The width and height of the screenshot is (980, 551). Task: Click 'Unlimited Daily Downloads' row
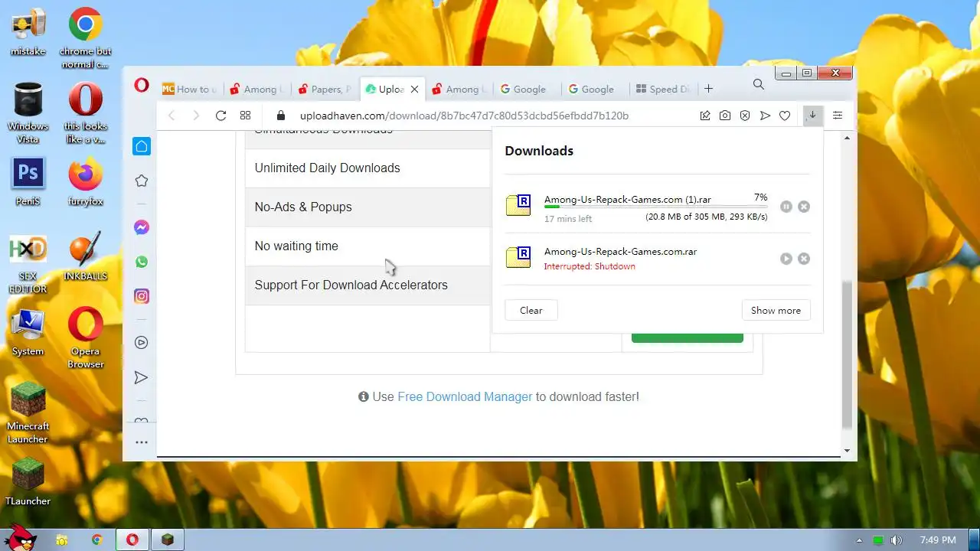click(x=367, y=168)
